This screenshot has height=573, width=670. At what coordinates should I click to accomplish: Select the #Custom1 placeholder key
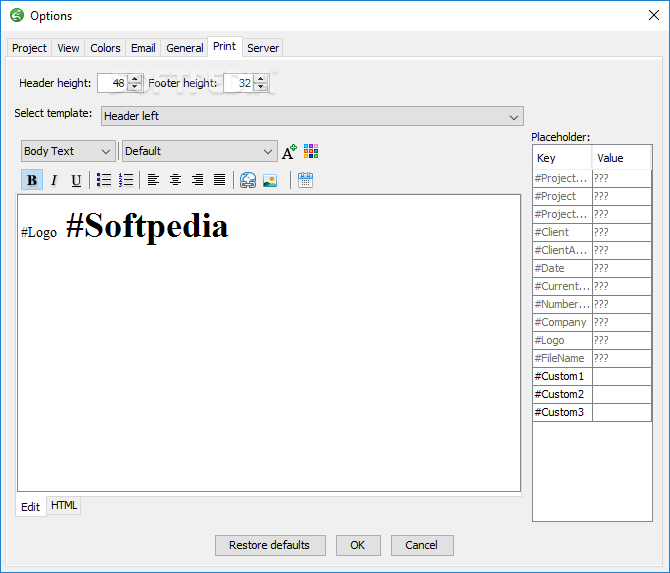point(562,376)
